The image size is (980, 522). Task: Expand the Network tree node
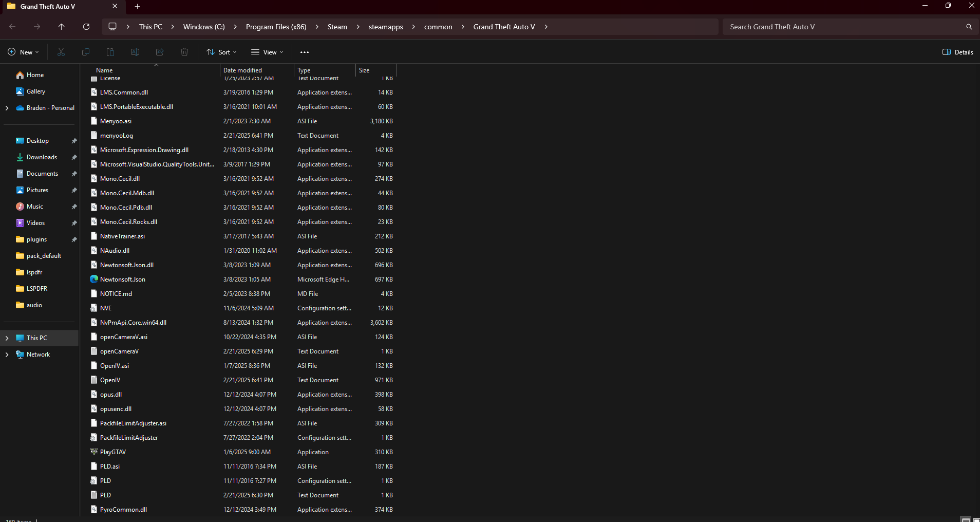(x=7, y=355)
